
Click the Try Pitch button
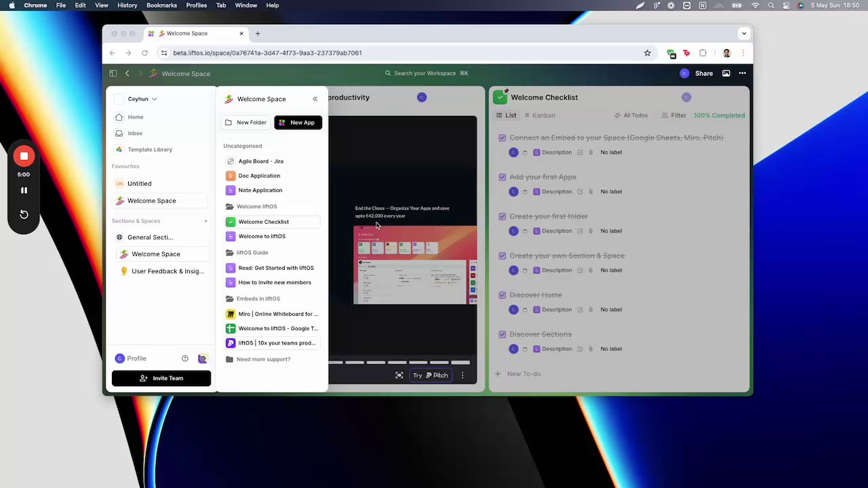point(431,375)
